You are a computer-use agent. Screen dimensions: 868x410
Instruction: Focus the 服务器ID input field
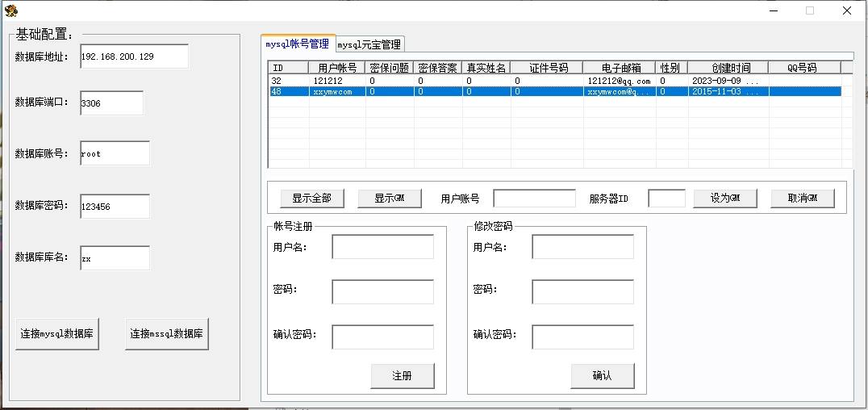(x=666, y=199)
